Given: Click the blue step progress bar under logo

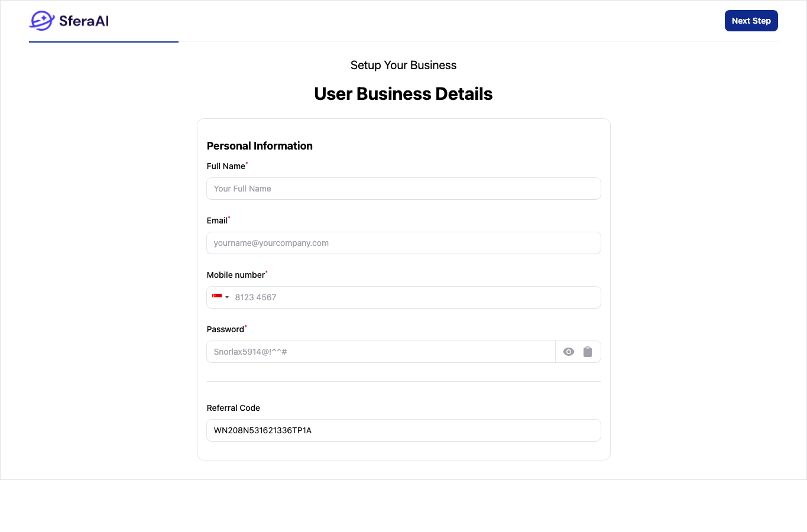Looking at the screenshot, I should (103, 42).
